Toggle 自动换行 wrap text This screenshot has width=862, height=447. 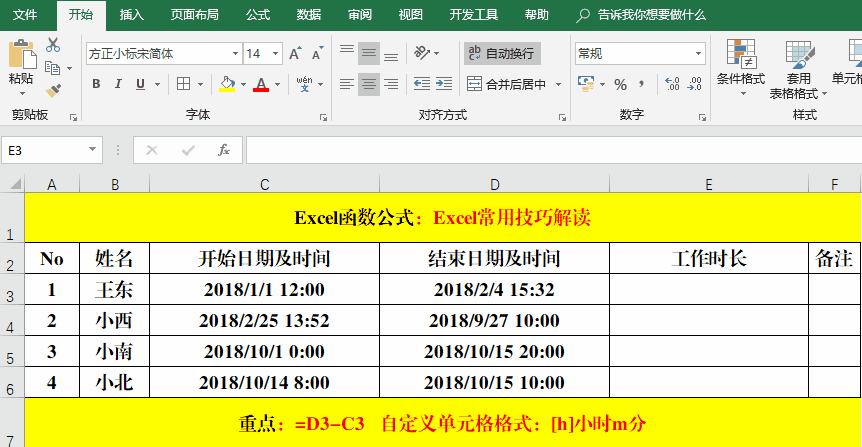click(502, 53)
